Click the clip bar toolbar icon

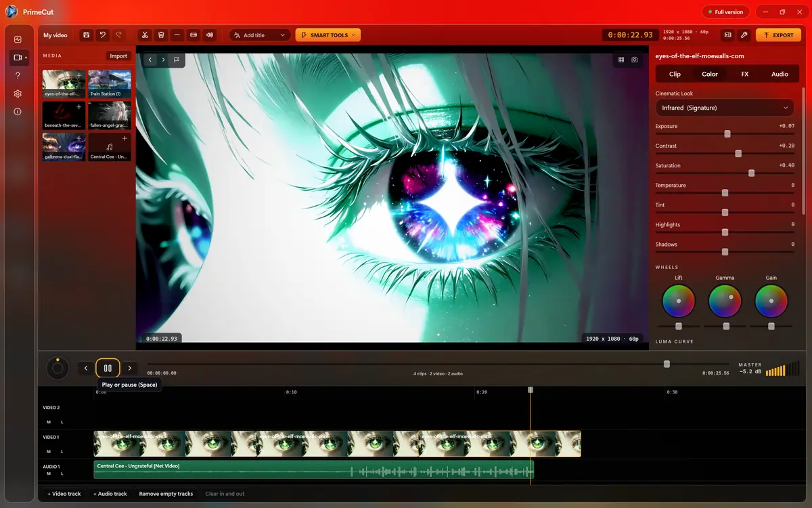pos(194,35)
